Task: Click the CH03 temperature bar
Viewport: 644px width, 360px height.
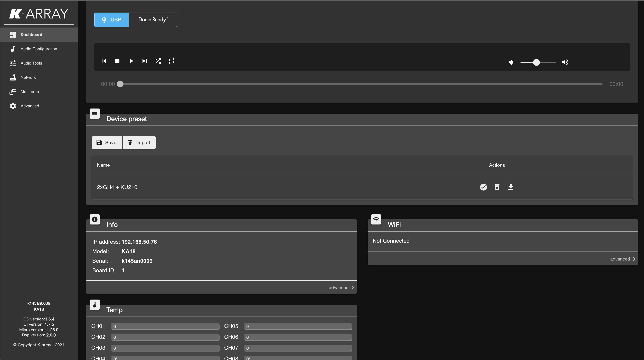Action: pos(165,348)
